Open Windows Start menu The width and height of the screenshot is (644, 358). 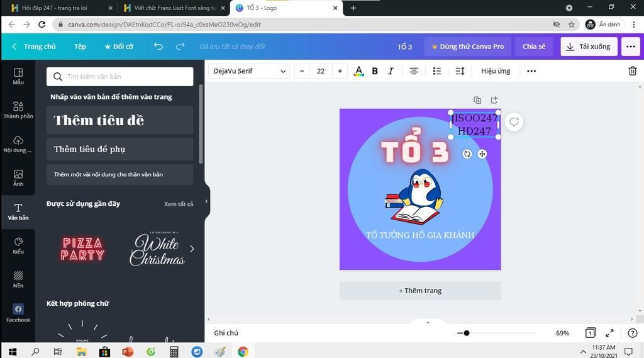point(13,352)
